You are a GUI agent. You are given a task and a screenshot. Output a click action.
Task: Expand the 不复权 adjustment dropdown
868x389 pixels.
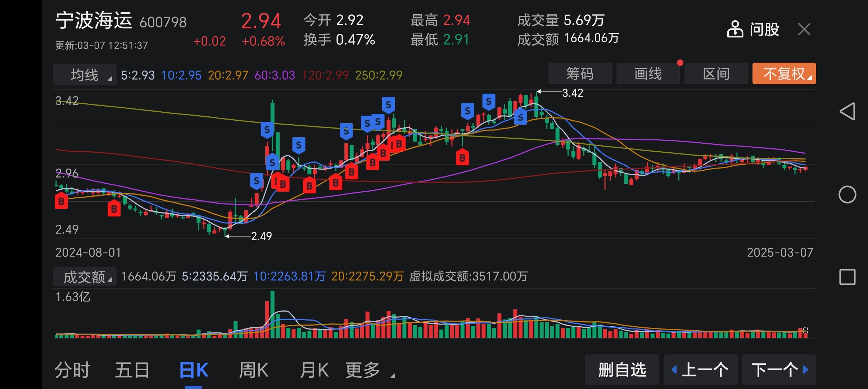click(x=784, y=74)
